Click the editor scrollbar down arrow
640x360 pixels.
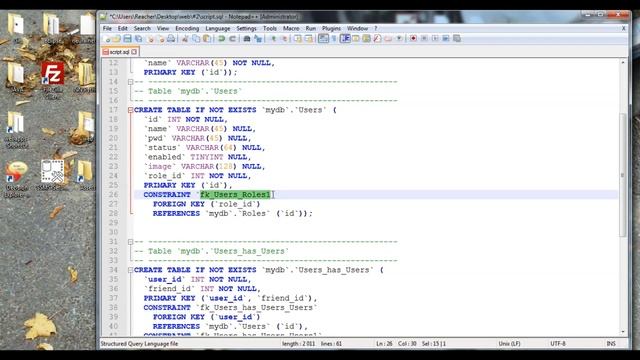click(x=623, y=332)
